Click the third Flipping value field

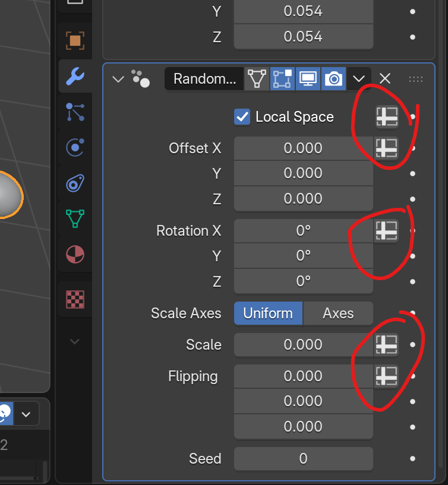(304, 426)
